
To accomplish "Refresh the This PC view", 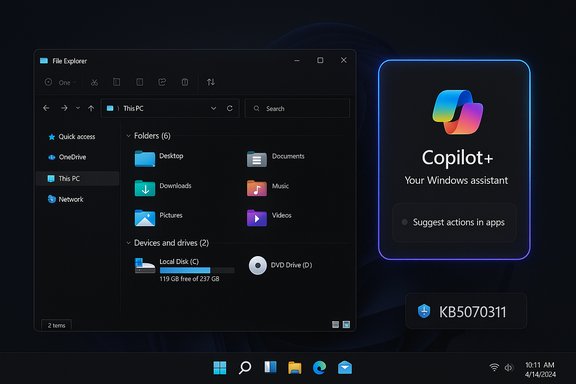I will (230, 108).
